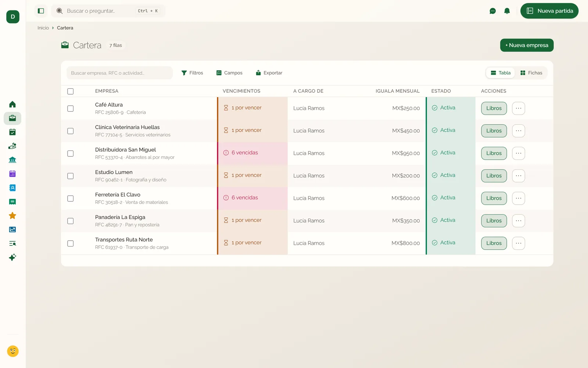Check the Estudio Lumen row checkbox
This screenshot has width=588, height=368.
71,176
